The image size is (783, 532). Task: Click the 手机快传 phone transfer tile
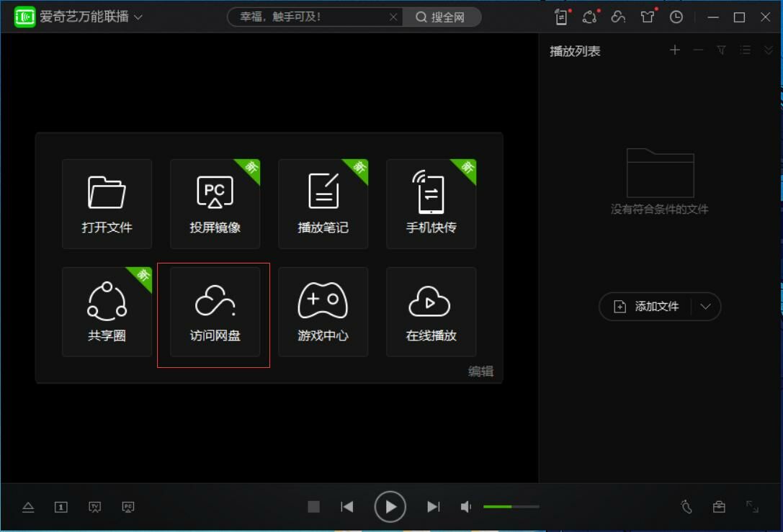(x=431, y=204)
